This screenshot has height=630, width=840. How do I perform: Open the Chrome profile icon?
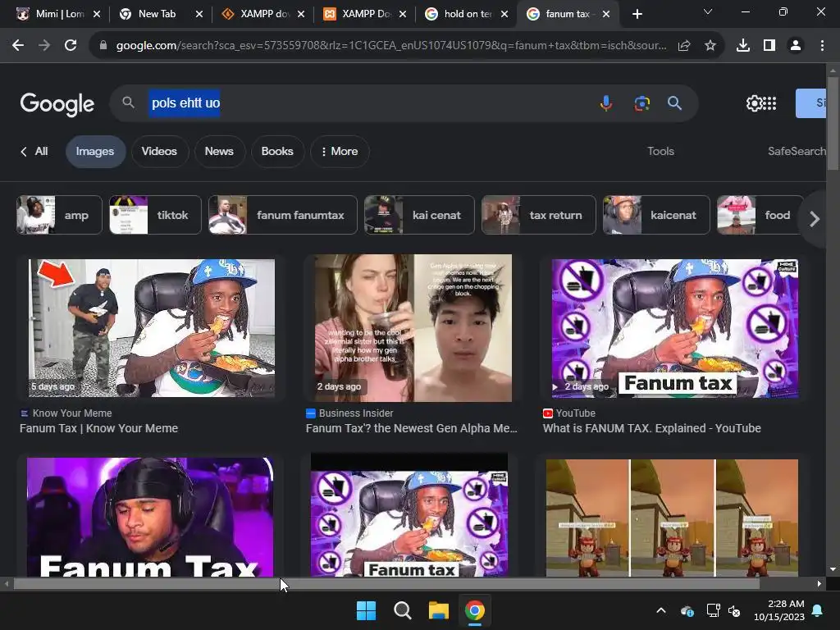pyautogui.click(x=796, y=46)
